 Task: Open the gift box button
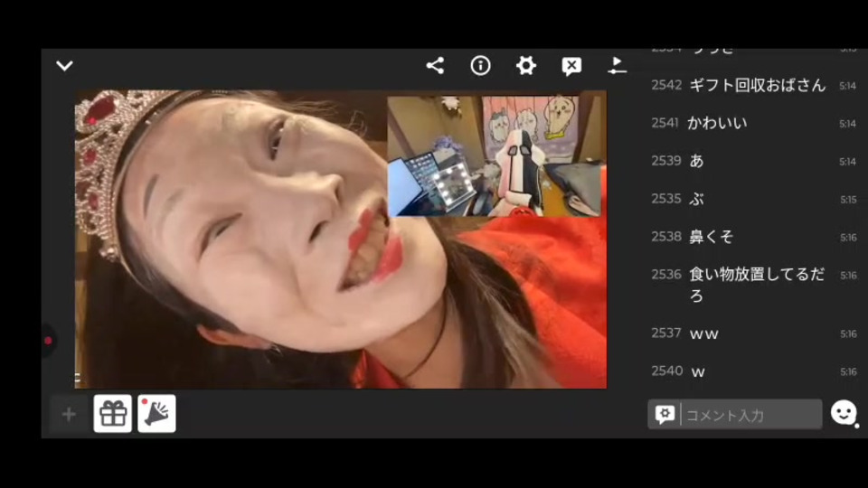coord(113,414)
